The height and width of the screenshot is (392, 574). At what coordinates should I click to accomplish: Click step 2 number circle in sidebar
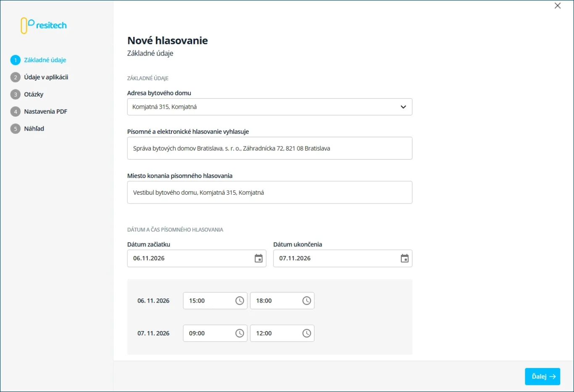tap(16, 77)
